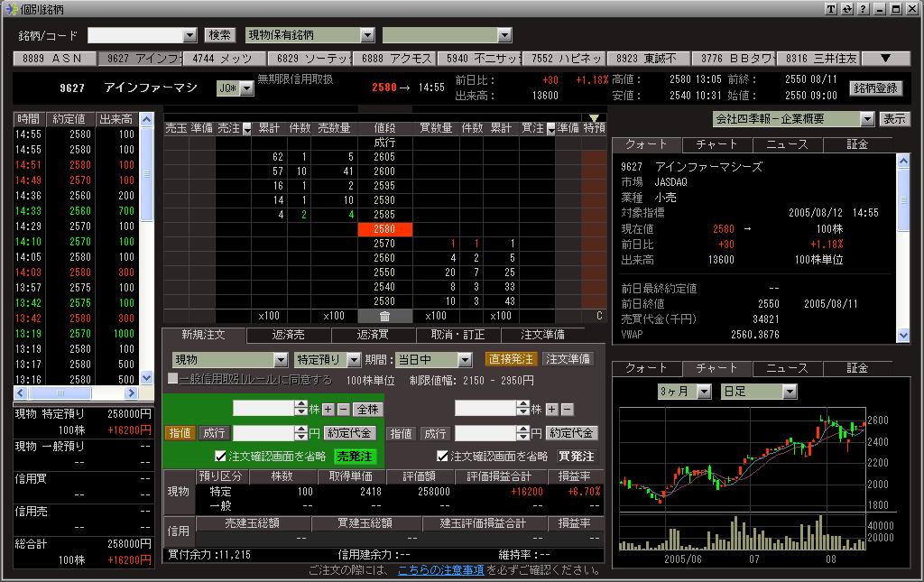
Task: Click trade history horizontal scrollbar thumb
Action: pos(60,393)
